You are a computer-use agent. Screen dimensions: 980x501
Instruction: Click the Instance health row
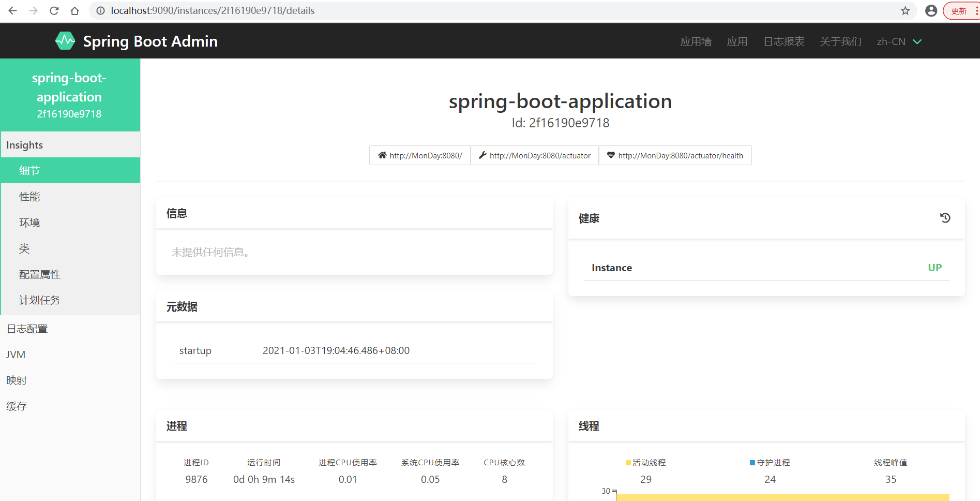click(x=766, y=268)
